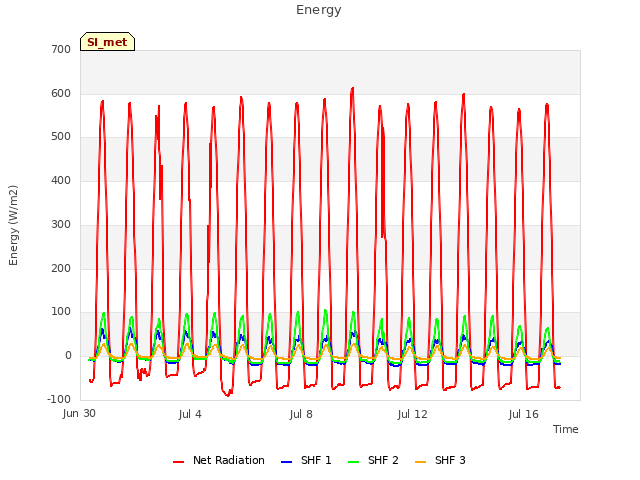Click the green SHF 2 legend swatch

click(353, 462)
